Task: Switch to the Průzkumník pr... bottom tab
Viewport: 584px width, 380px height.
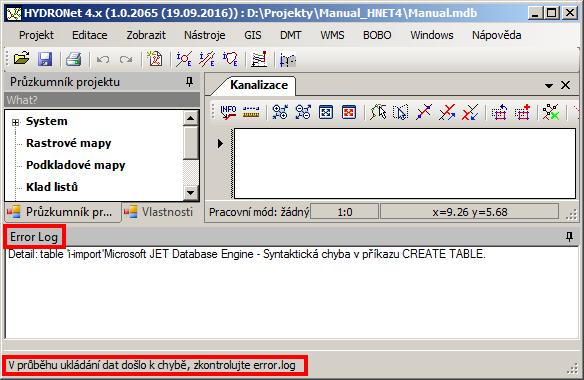Action: [62, 212]
